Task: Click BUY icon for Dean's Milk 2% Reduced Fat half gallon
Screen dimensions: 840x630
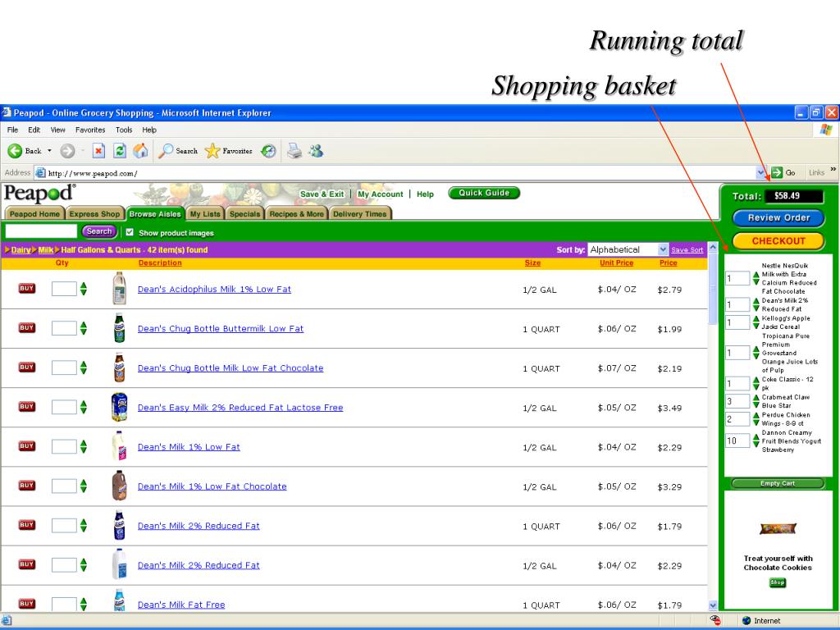Action: tap(27, 564)
